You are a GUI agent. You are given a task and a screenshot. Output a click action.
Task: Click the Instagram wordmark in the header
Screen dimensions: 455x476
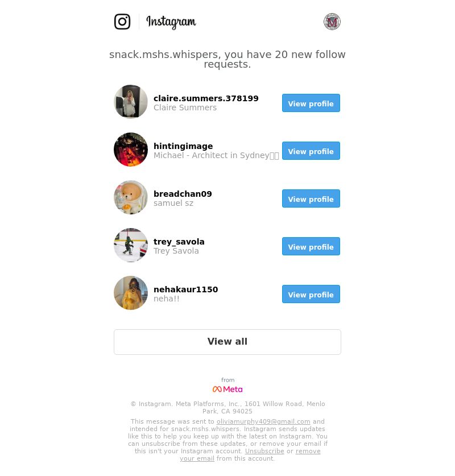point(171,22)
